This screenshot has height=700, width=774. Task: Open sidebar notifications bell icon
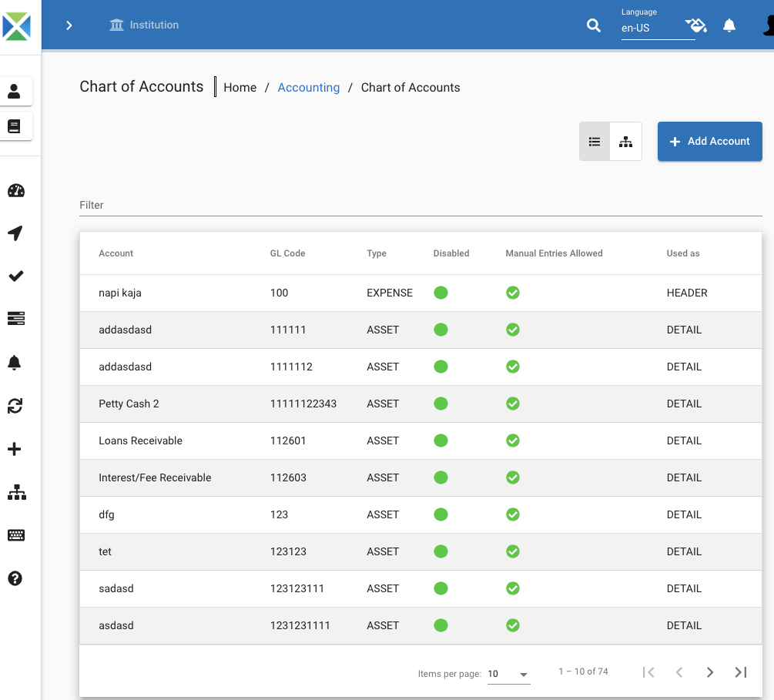(x=15, y=362)
